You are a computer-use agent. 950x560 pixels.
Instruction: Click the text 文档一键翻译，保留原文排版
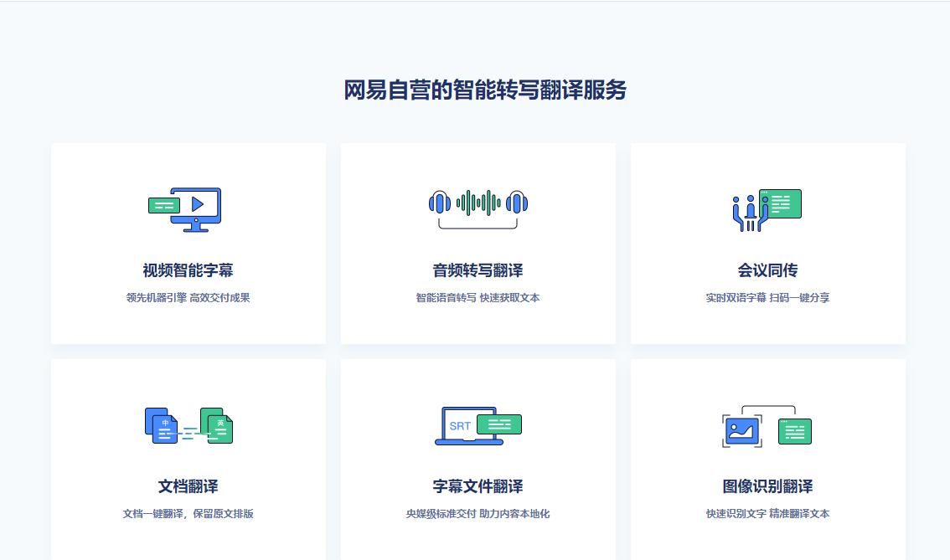[x=188, y=514]
